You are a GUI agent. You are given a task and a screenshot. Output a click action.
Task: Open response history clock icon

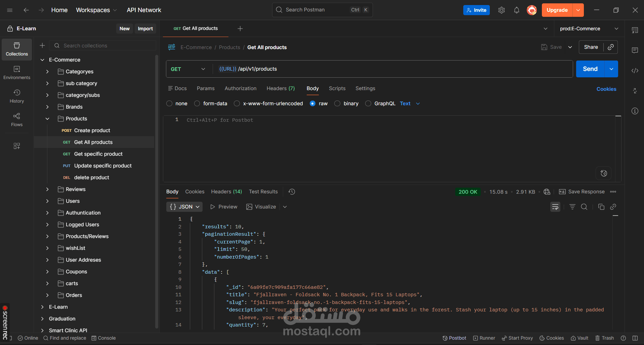coord(292,192)
